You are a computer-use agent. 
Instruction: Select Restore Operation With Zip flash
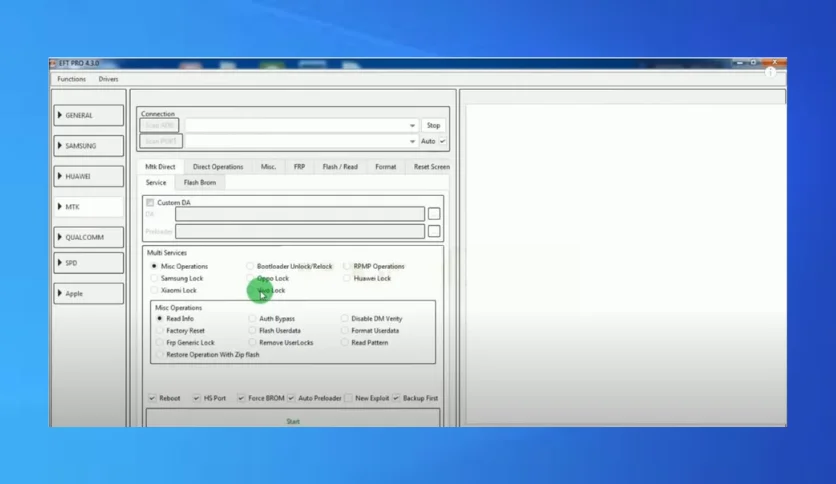click(x=159, y=354)
